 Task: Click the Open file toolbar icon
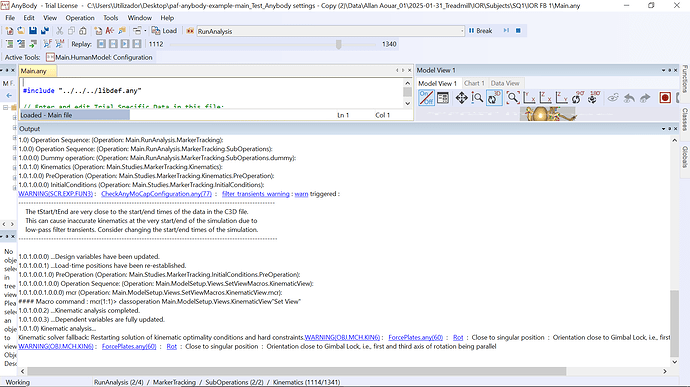(x=21, y=31)
